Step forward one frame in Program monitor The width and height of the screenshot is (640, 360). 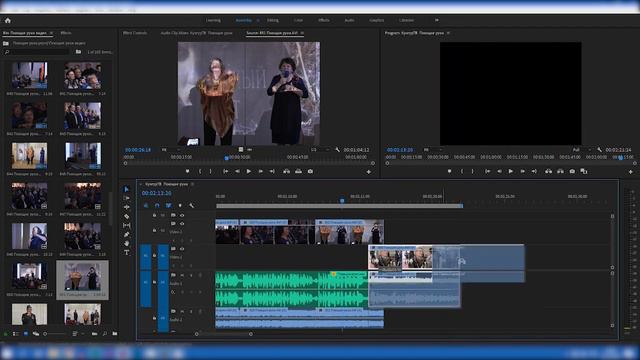tap(522, 171)
